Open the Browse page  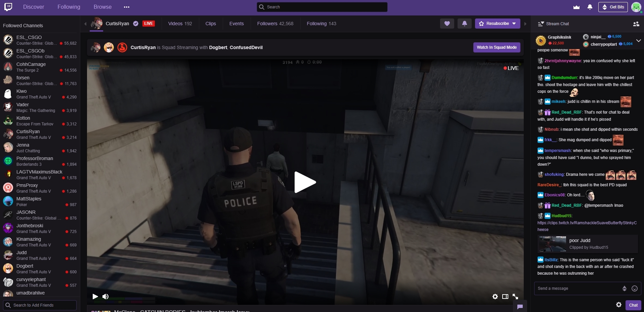click(102, 7)
